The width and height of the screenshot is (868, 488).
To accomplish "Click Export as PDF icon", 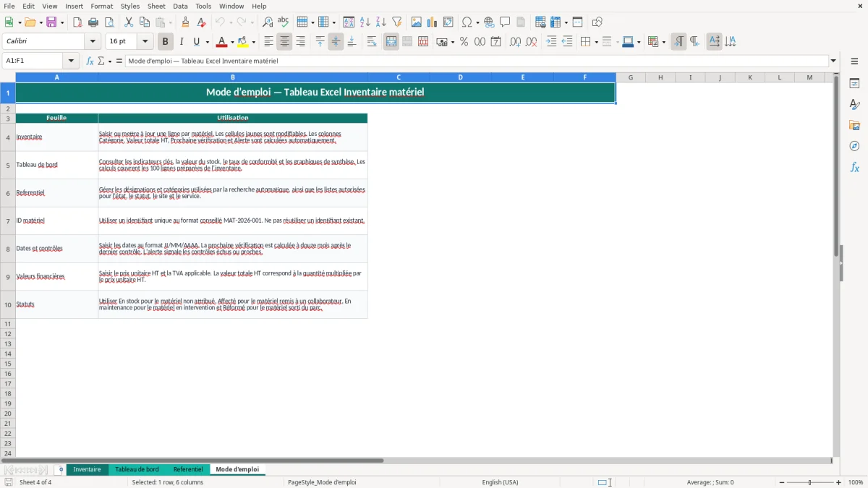I will tap(77, 22).
